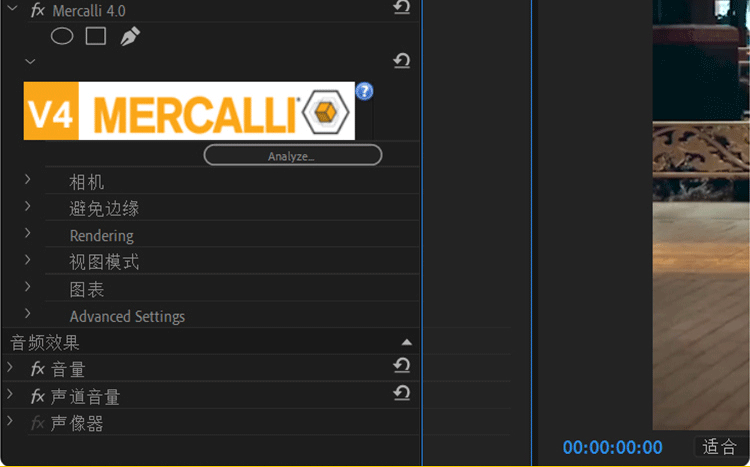
Task: Click the Mercalli V4 logo banner
Action: click(189, 111)
